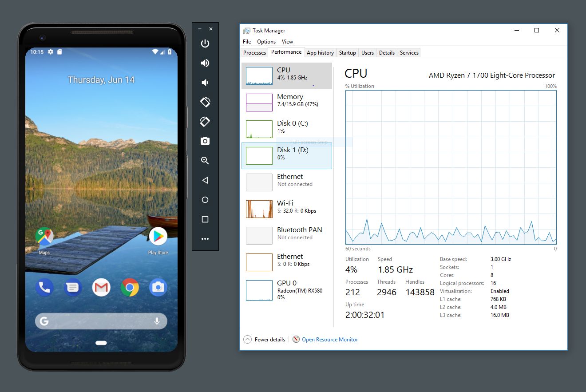Screen dimensions: 586x392
Task: Click the Open Resource Monitor link
Action: pos(330,339)
